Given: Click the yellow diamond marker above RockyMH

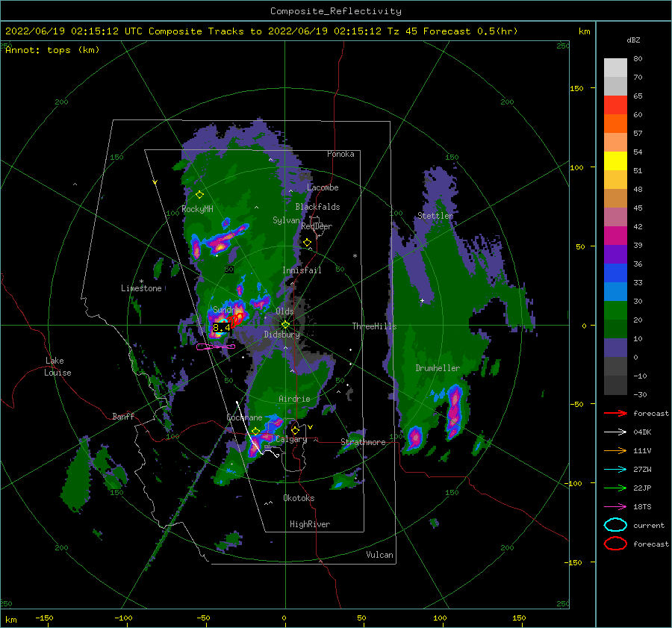Looking at the screenshot, I should [x=199, y=195].
